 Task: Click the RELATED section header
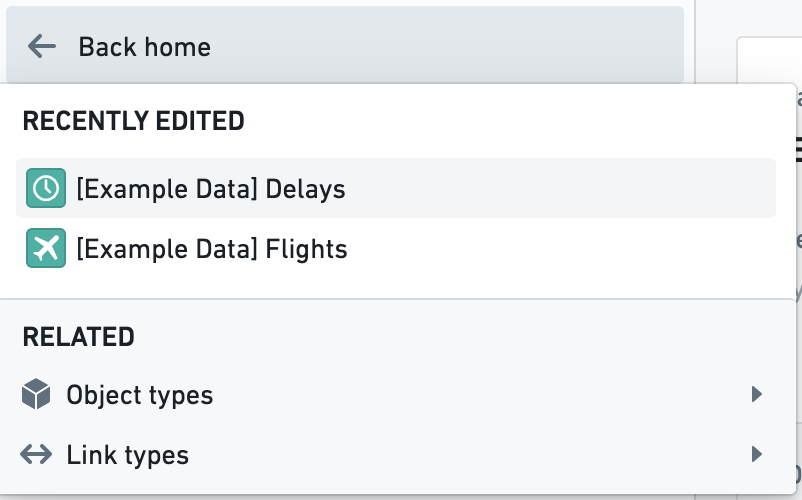pos(79,337)
